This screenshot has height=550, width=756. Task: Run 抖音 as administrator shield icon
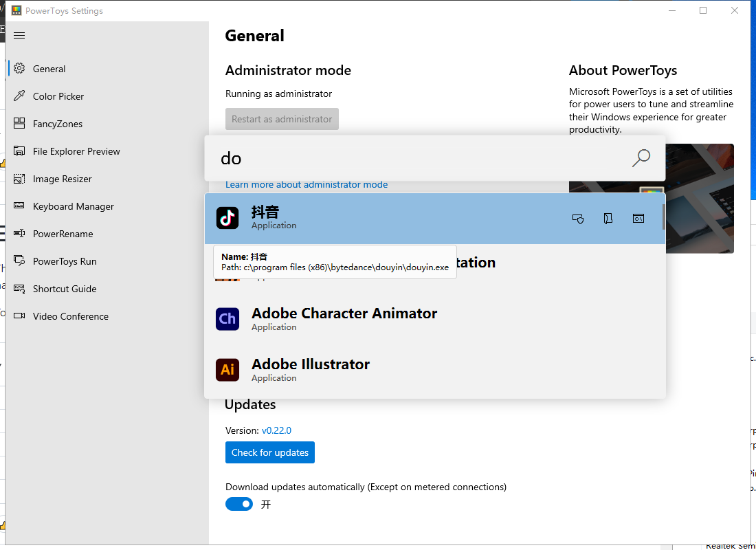[577, 219]
